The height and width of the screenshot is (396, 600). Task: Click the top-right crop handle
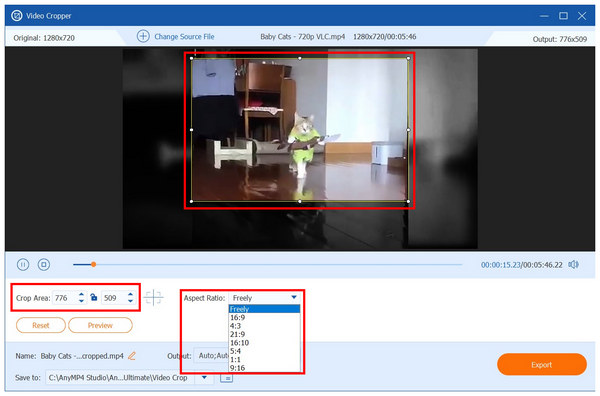(x=408, y=58)
